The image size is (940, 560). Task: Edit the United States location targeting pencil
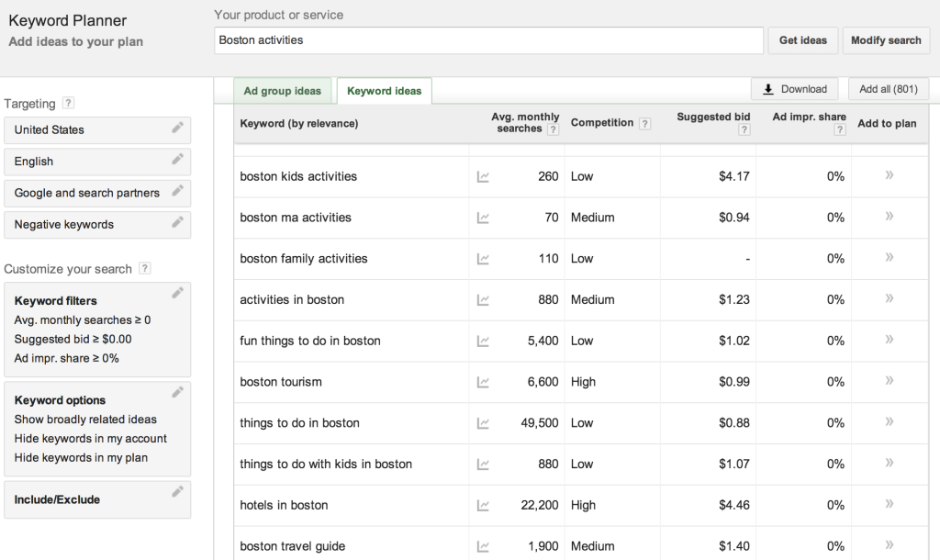tap(177, 127)
